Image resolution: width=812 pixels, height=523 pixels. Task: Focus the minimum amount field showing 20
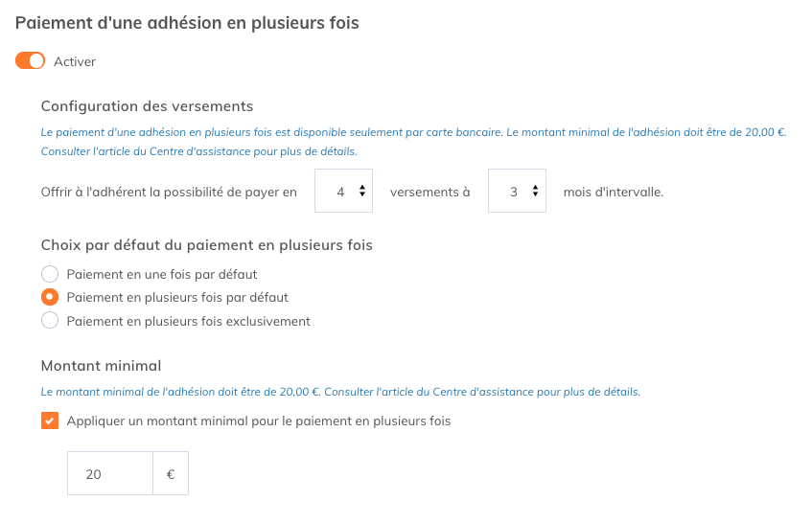pyautogui.click(x=109, y=473)
